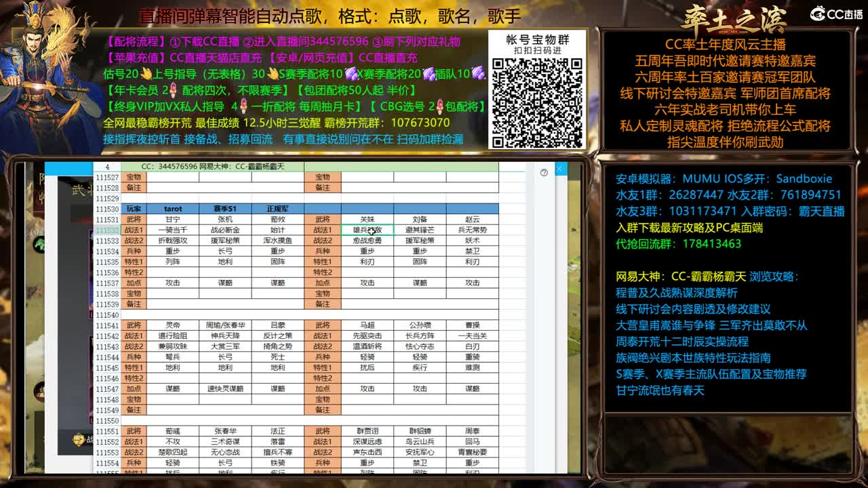Select the cell containing '荀攸'

(x=277, y=220)
